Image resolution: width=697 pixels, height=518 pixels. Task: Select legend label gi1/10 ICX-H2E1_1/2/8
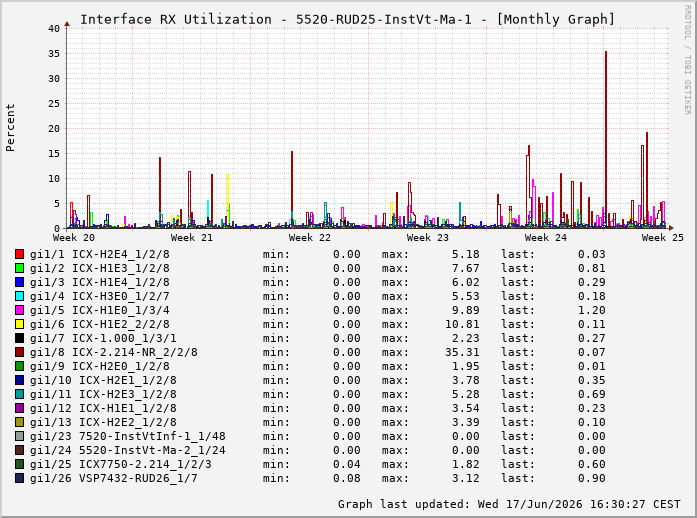tap(103, 380)
